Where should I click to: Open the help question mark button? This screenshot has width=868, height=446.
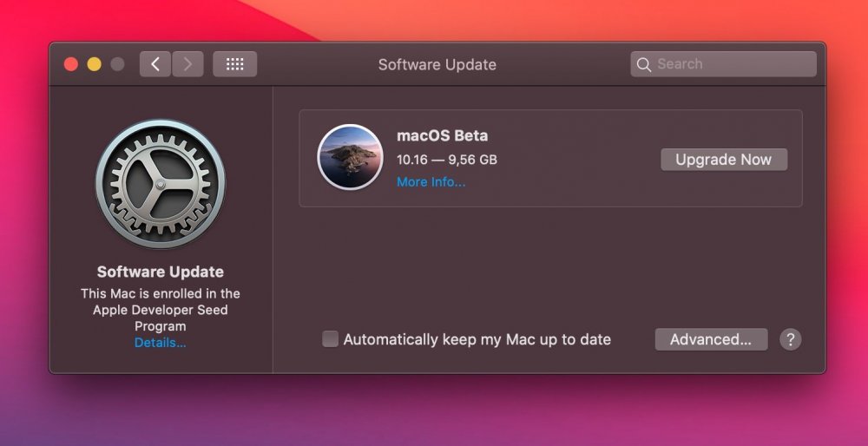pyautogui.click(x=790, y=339)
